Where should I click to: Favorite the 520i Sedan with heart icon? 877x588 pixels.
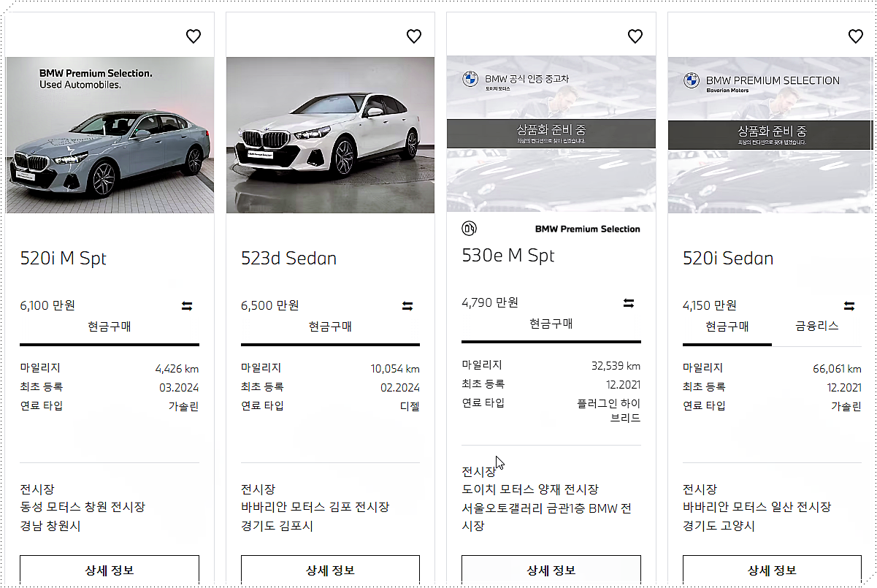(856, 37)
